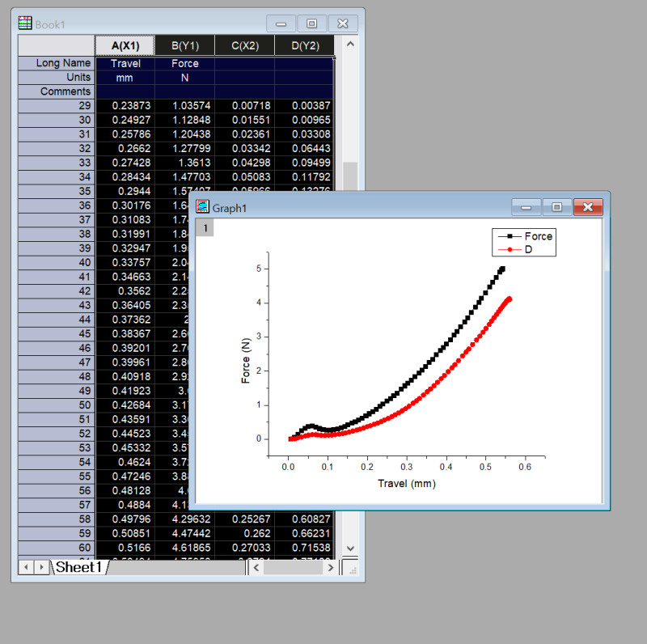Switch to the Sheet1 tab
The image size is (647, 644).
pyautogui.click(x=78, y=567)
